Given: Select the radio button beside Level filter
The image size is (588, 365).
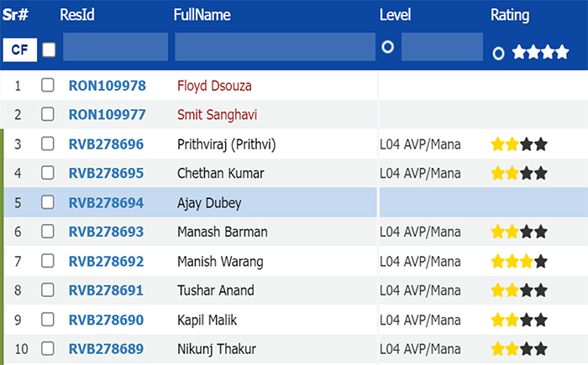Looking at the screenshot, I should [x=388, y=47].
